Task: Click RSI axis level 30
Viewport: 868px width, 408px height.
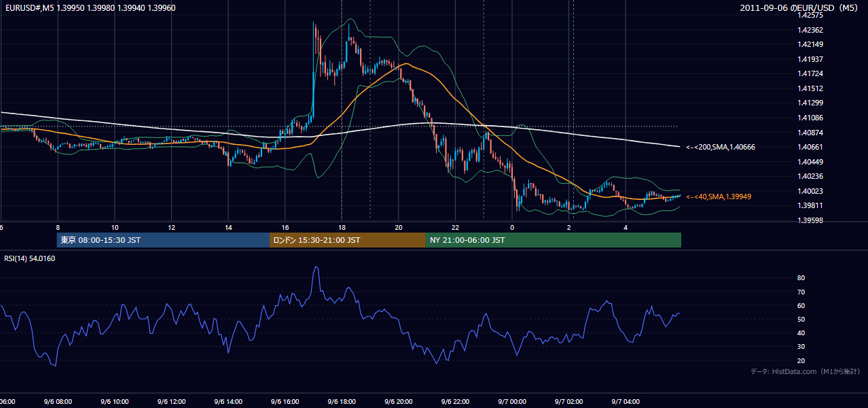Action: tap(801, 347)
